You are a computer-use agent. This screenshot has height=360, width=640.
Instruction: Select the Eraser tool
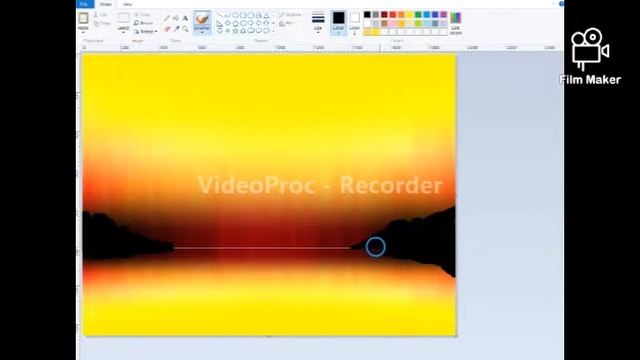[x=167, y=29]
